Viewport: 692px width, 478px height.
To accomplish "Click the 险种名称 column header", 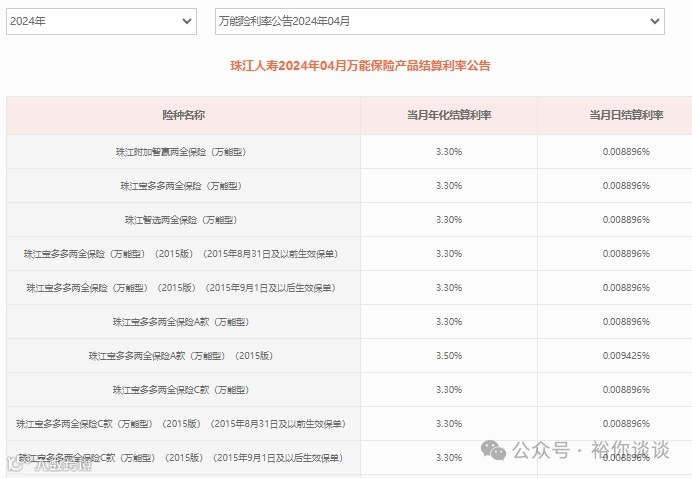I will [184, 115].
